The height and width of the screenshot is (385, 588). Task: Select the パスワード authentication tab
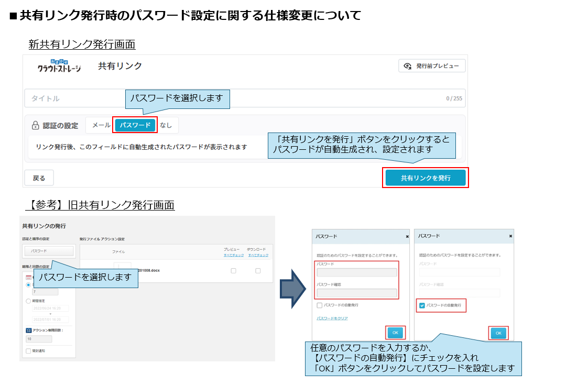(x=135, y=125)
